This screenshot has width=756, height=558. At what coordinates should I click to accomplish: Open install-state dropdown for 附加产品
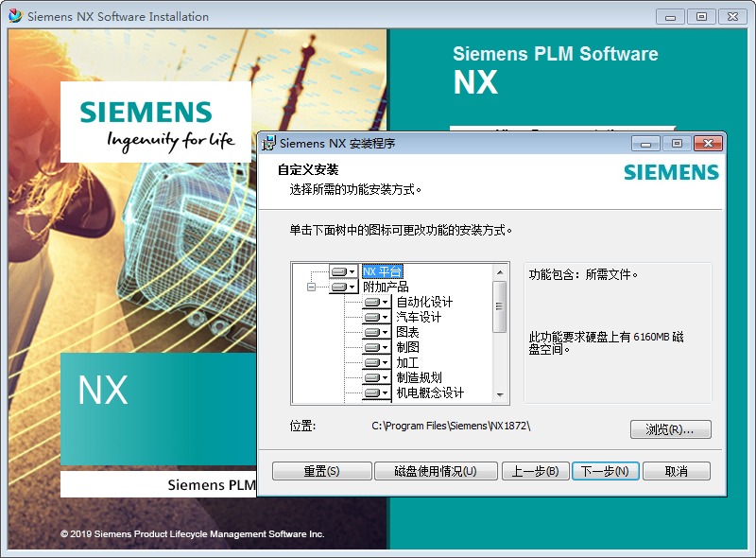point(344,288)
